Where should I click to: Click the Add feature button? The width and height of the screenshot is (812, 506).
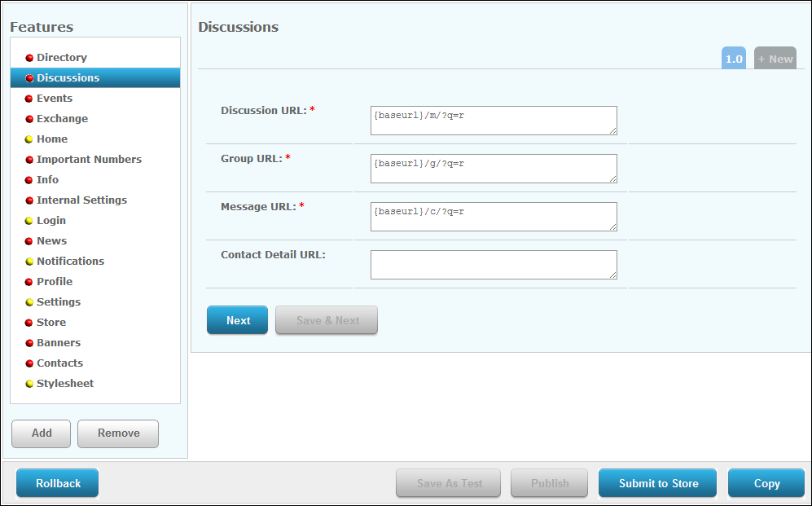42,433
